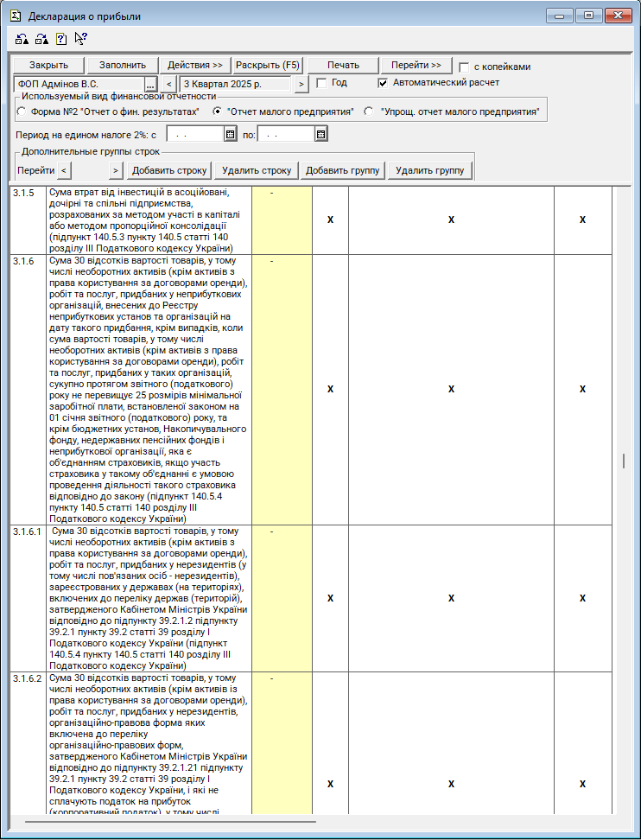Screen dimensions: 641x840
Task: Open calendar picker for period start date
Action: point(230,134)
